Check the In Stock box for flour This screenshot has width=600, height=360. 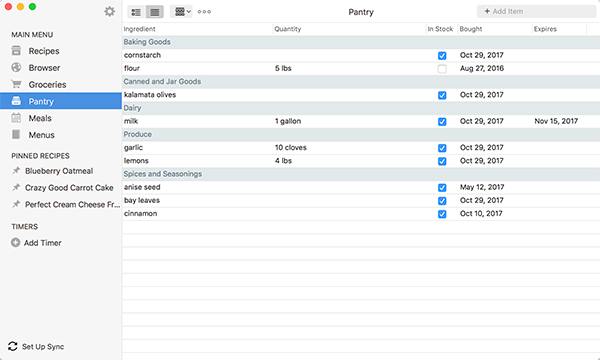[x=442, y=69]
